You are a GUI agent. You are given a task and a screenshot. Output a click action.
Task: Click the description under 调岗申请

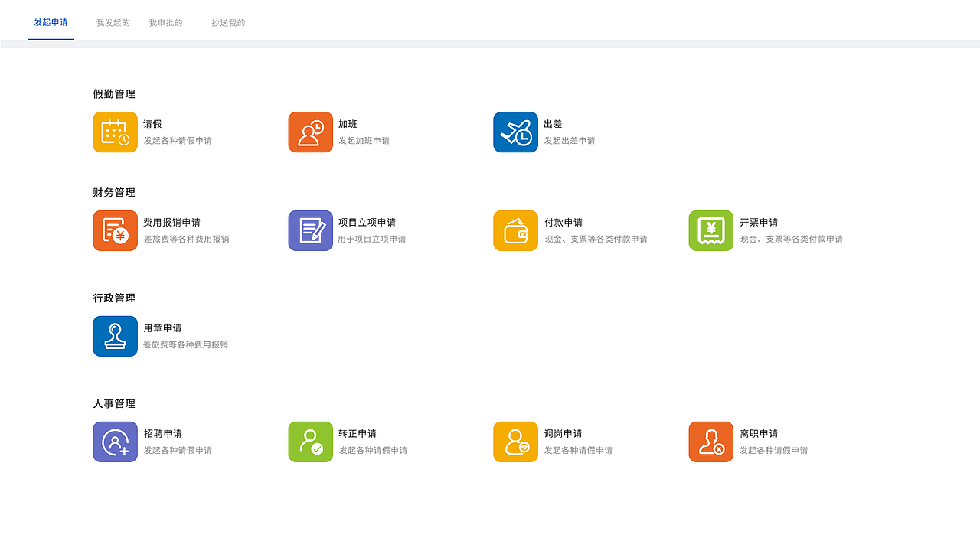click(578, 451)
